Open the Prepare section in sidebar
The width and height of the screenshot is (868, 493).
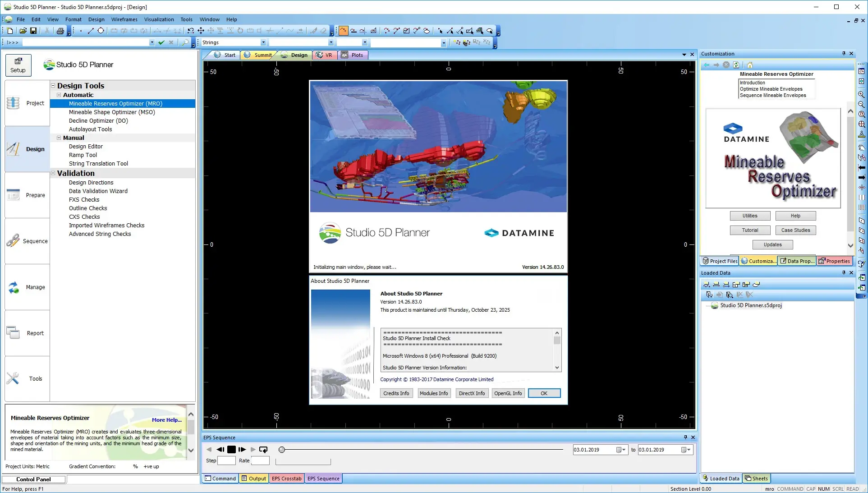(27, 195)
